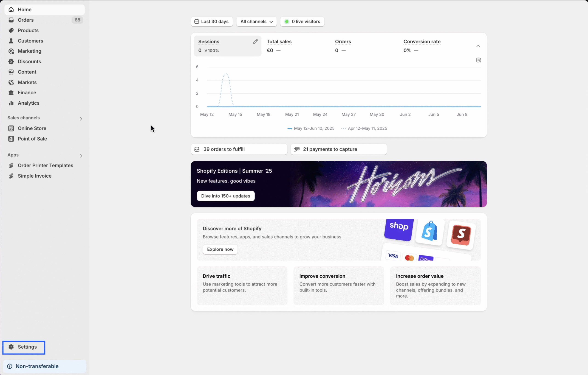This screenshot has height=375, width=588.
Task: Open the Customers menu item
Action: point(30,41)
